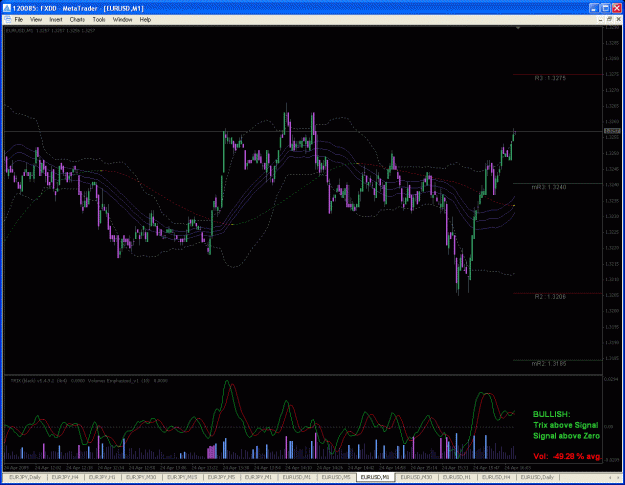Image resolution: width=625 pixels, height=485 pixels.
Task: Click the R3 : 1.3275 pivot label
Action: tap(550, 79)
